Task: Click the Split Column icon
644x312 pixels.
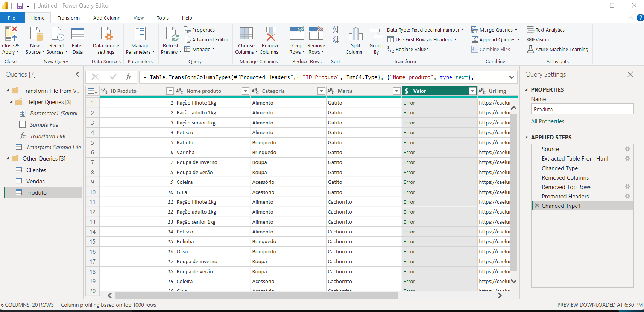Action: pos(356,34)
